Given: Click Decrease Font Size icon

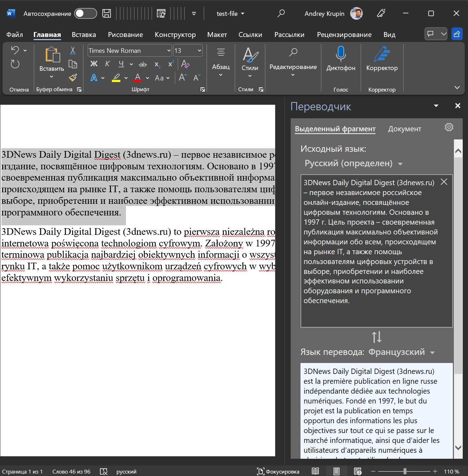Looking at the screenshot, I should click(197, 77).
